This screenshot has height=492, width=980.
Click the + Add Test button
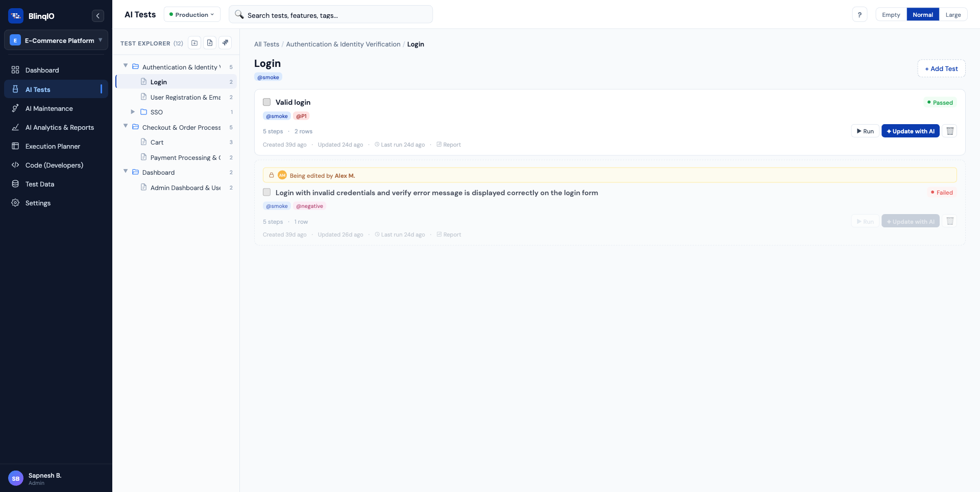941,68
